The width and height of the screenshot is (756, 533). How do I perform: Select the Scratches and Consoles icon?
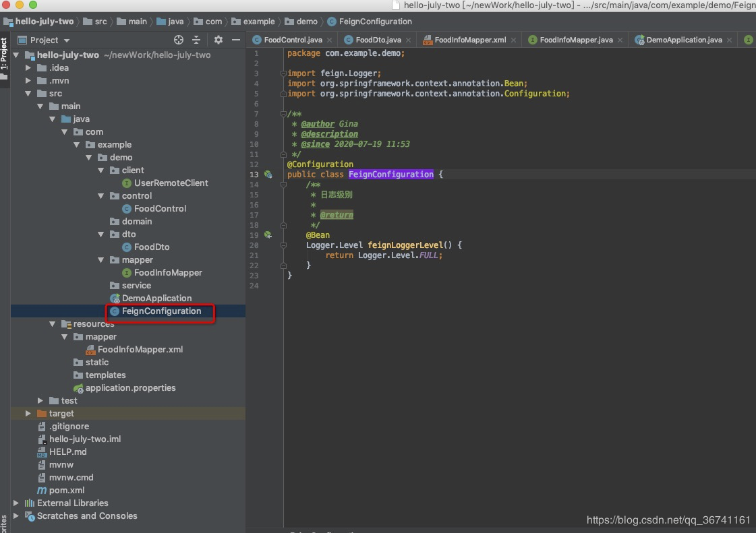(30, 516)
